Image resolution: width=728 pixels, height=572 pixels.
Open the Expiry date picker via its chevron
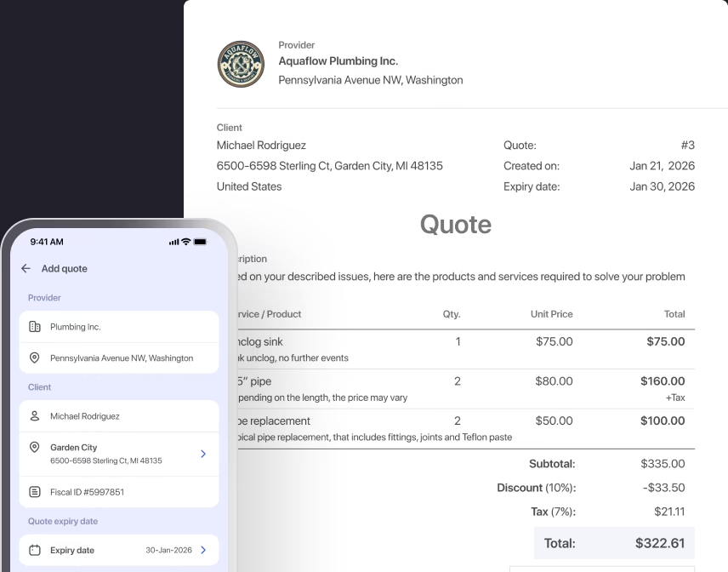click(203, 550)
